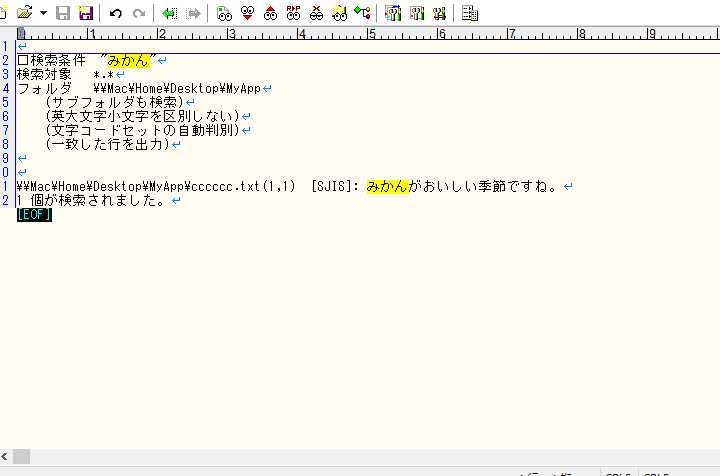The image size is (720, 476).
Task: Open Grep with the folder binoculars icon
Action: point(339,13)
